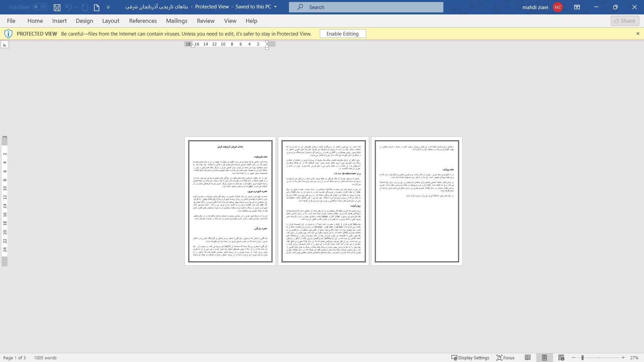
Task: Open Customize Quick Access Toolbar dropdown
Action: (x=108, y=7)
